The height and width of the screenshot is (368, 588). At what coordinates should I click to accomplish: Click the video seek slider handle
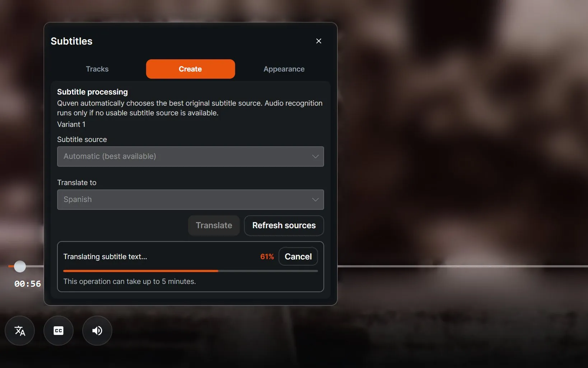coord(20,266)
